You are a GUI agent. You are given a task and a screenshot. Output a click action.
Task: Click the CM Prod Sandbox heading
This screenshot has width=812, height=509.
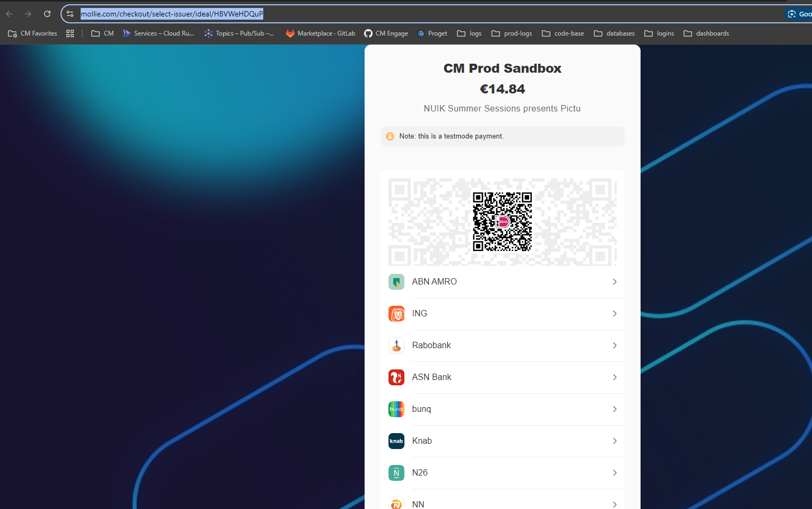[502, 68]
